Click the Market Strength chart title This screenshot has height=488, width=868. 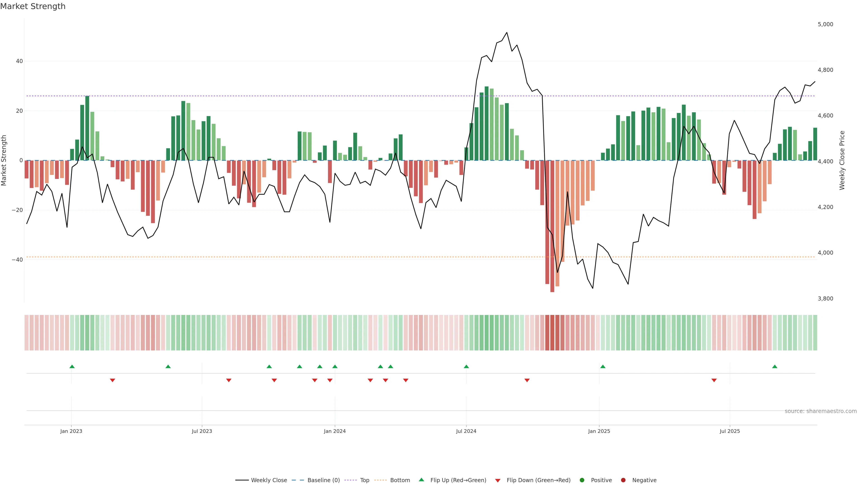[x=33, y=6]
